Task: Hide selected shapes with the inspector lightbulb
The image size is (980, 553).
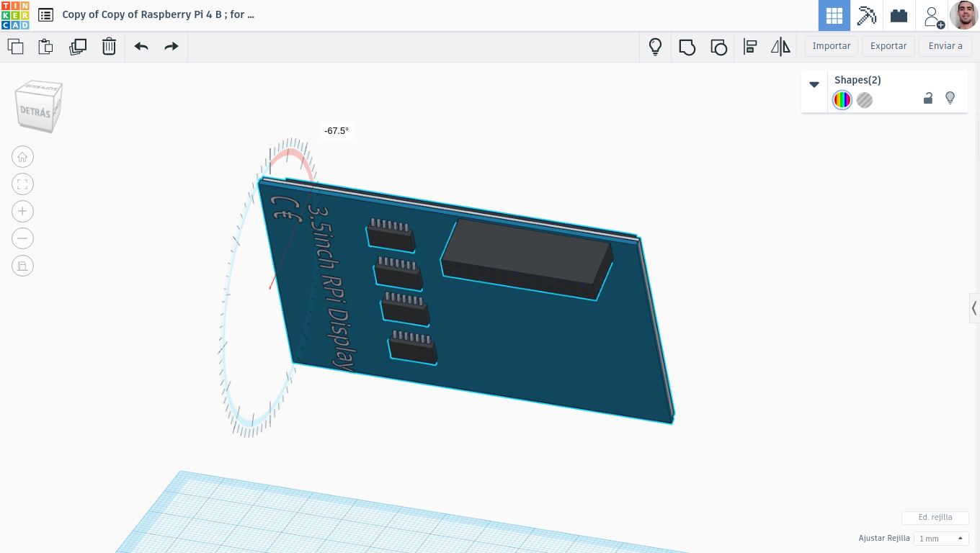Action: 950,98
